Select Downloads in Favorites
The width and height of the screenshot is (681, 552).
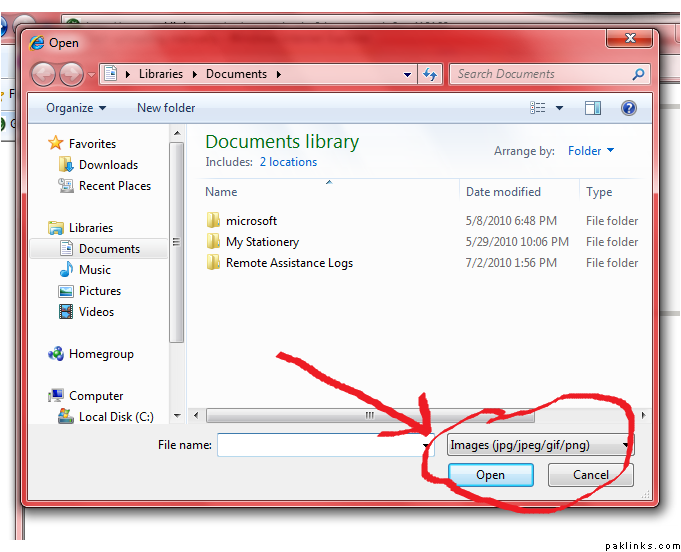pyautogui.click(x=108, y=165)
